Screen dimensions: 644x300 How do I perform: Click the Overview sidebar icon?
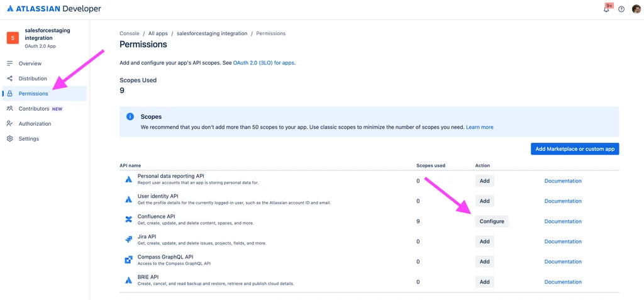[10, 64]
